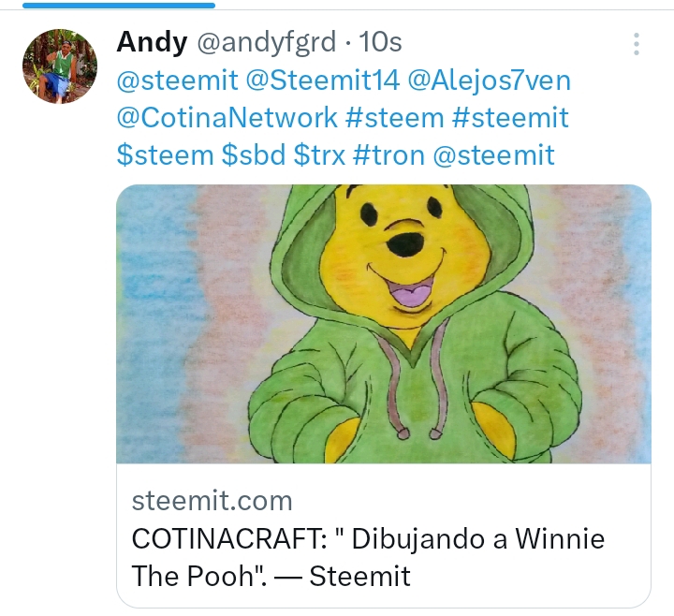Open the steemit.com domain link
The height and width of the screenshot is (616, 674).
click(x=212, y=501)
